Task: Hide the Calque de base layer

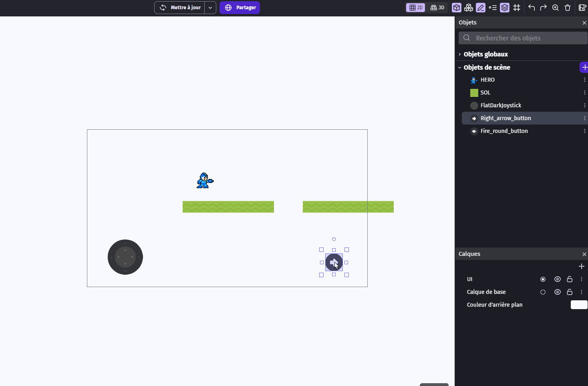Action: tap(558, 292)
